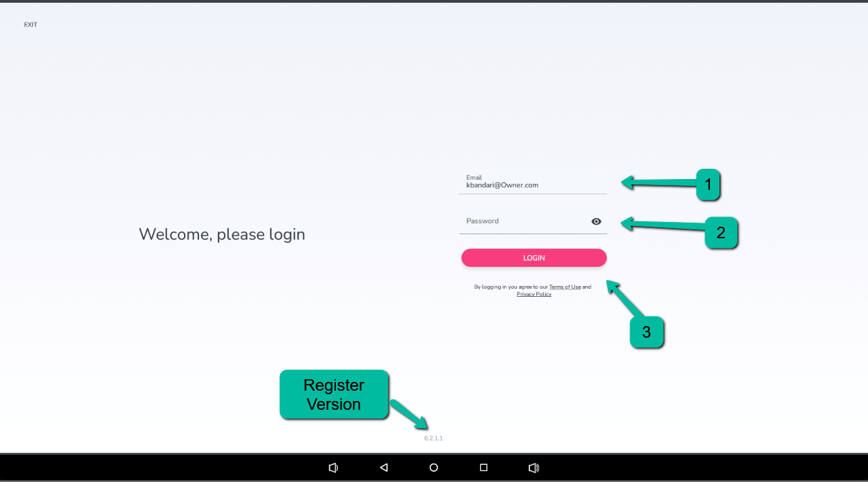Click the green arrow pointing at the version number
Viewport: 868px width, 482px height.
(409, 414)
